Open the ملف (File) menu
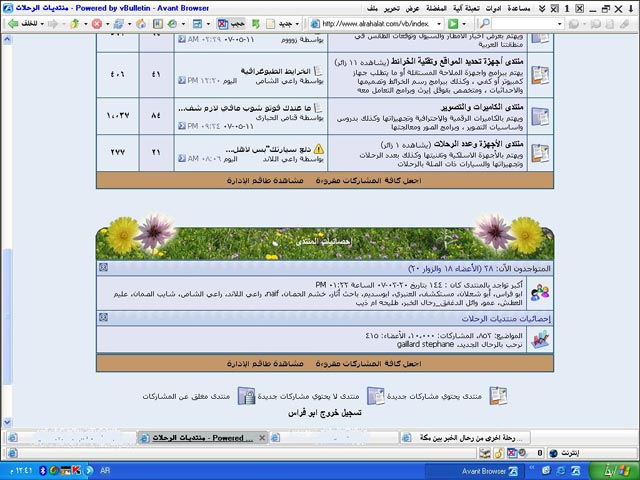 click(x=372, y=8)
